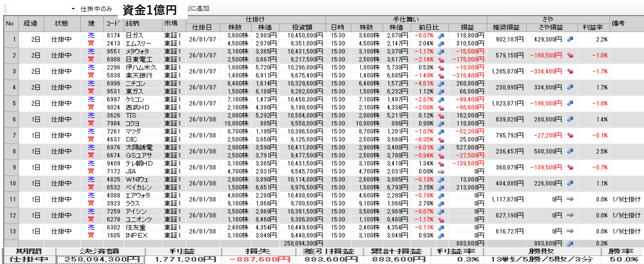The height and width of the screenshot is (264, 644).
Task: Click the up arrow beside ベイカレン 2.15% change
Action: point(441,187)
